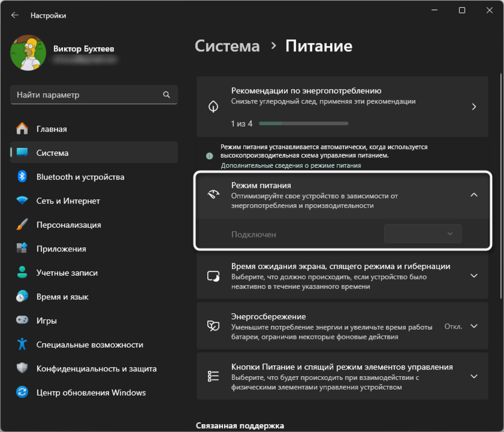Click the Privacy shield icon
This screenshot has width=504, height=432.
pos(22,368)
